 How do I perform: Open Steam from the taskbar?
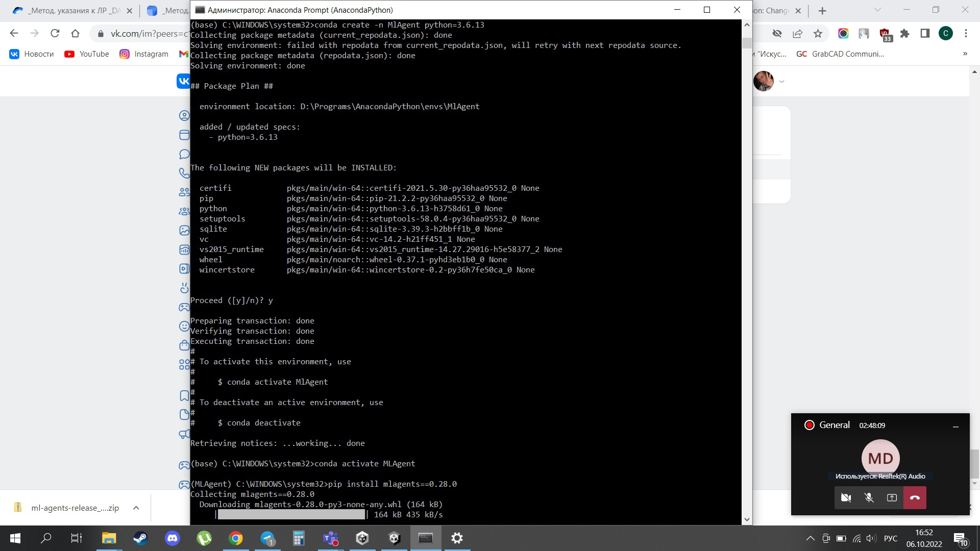point(140,538)
